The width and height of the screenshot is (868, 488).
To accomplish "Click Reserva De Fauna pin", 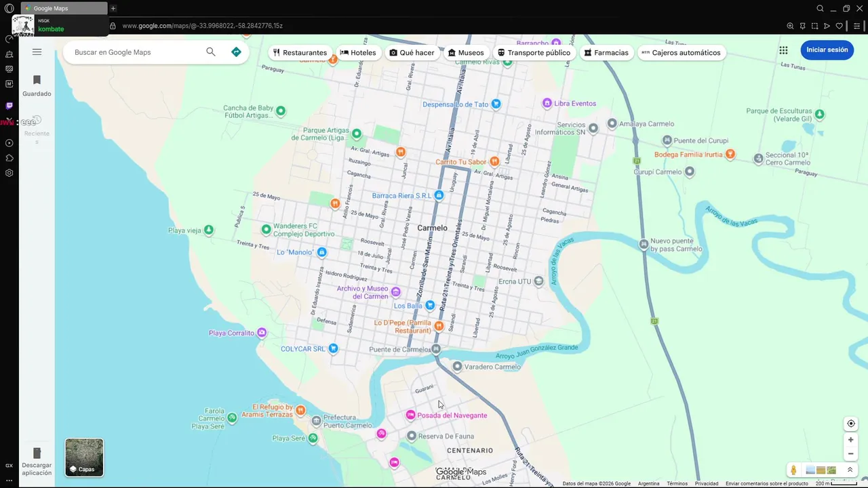I will pos(412,436).
